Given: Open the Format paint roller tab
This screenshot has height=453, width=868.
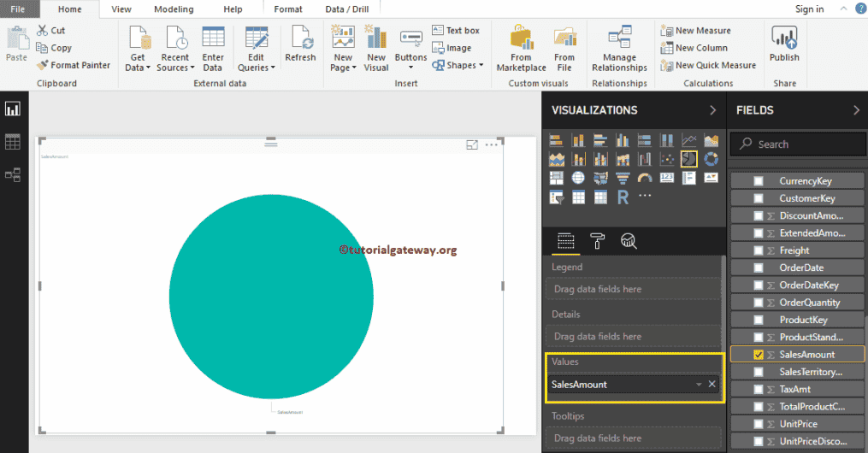Looking at the screenshot, I should (598, 242).
